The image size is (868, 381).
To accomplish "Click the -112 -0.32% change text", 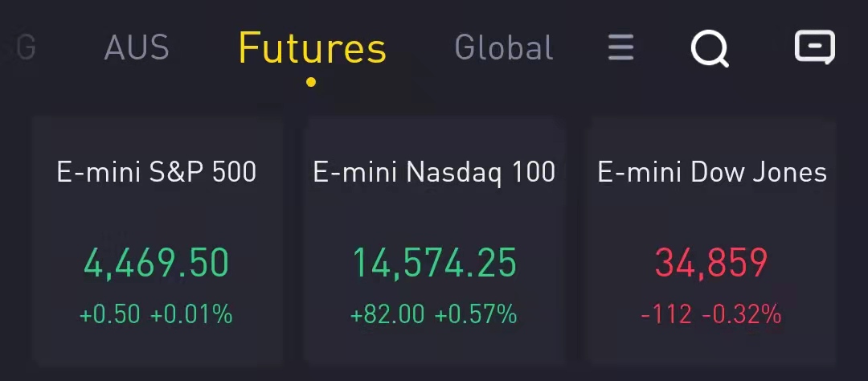I will pos(711,314).
